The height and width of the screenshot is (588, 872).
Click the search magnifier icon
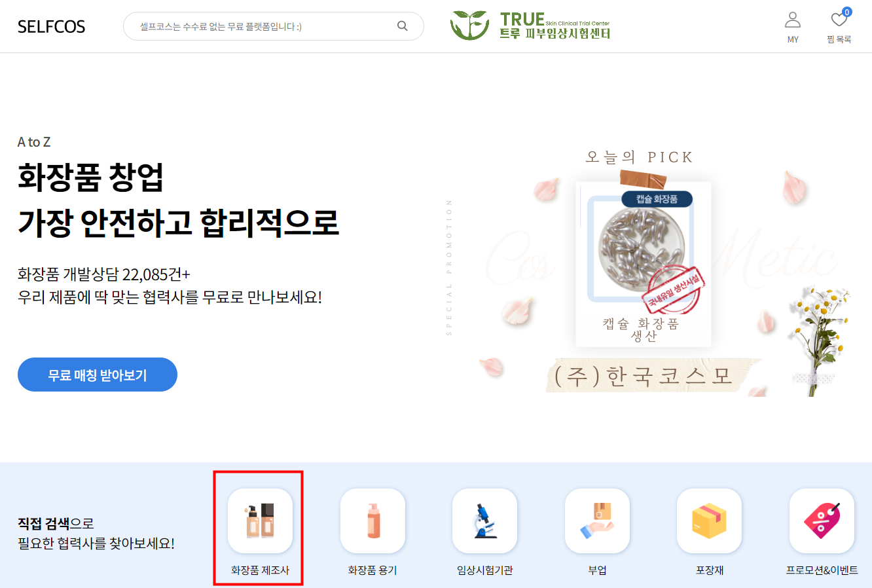(403, 26)
